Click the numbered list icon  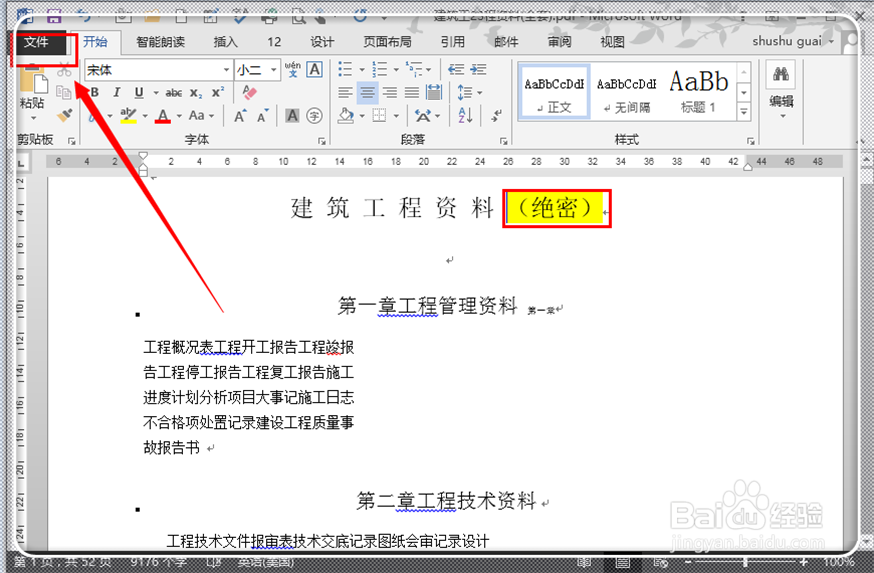tap(380, 70)
